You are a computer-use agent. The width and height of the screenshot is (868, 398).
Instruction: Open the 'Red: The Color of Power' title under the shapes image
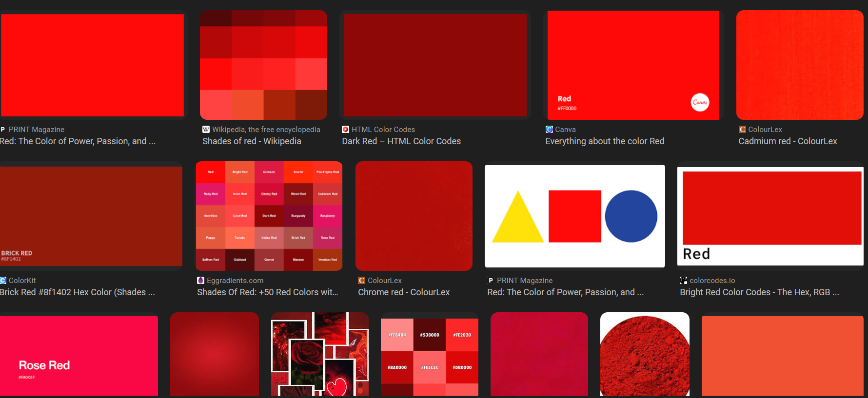(x=565, y=292)
